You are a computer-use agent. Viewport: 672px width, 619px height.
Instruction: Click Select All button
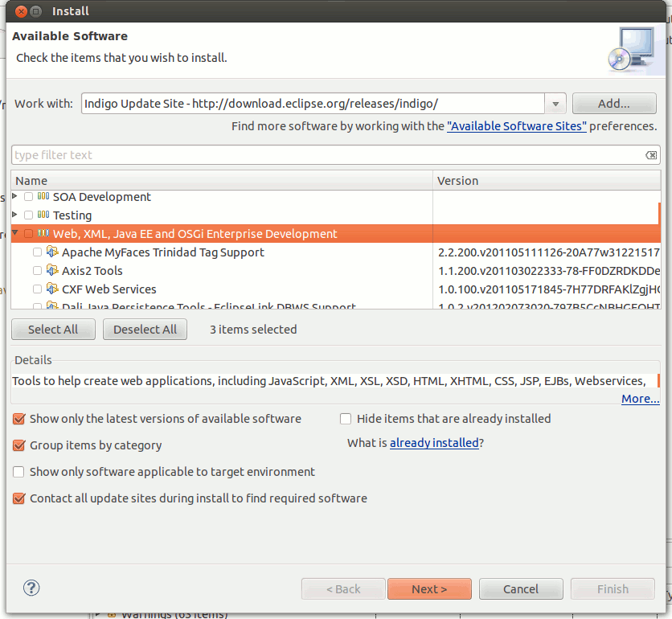[53, 330]
